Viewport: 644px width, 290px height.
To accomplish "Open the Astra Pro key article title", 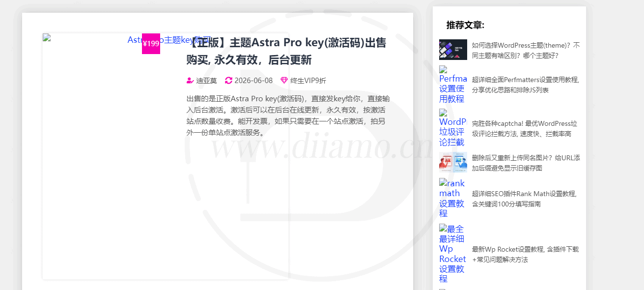I will 286,51.
